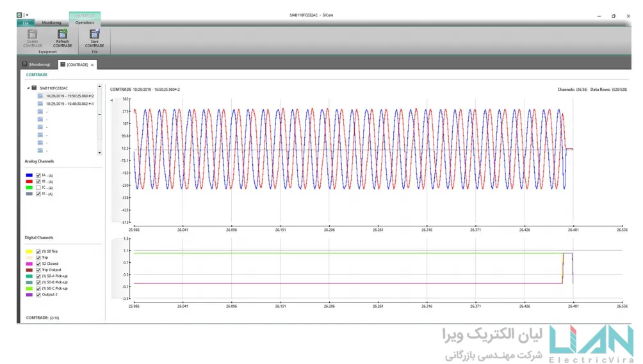
Task: Toggle the I0 analog channel checkbox
Action: coord(38,194)
